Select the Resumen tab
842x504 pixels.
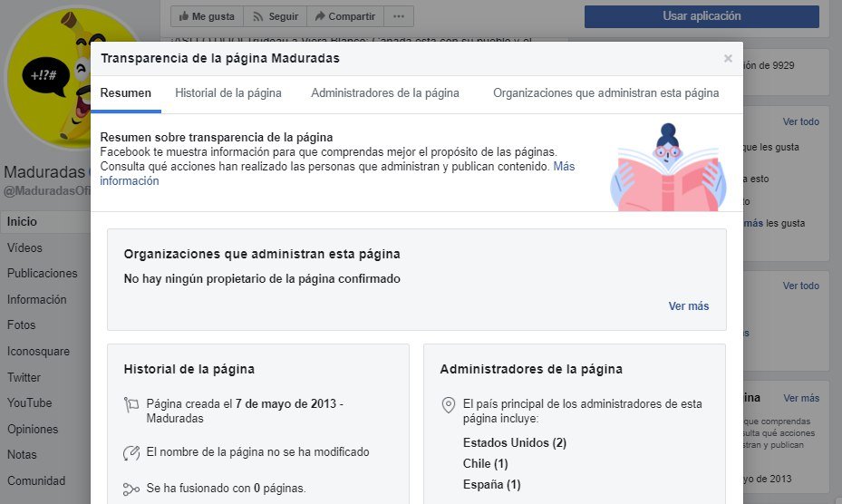tap(126, 93)
